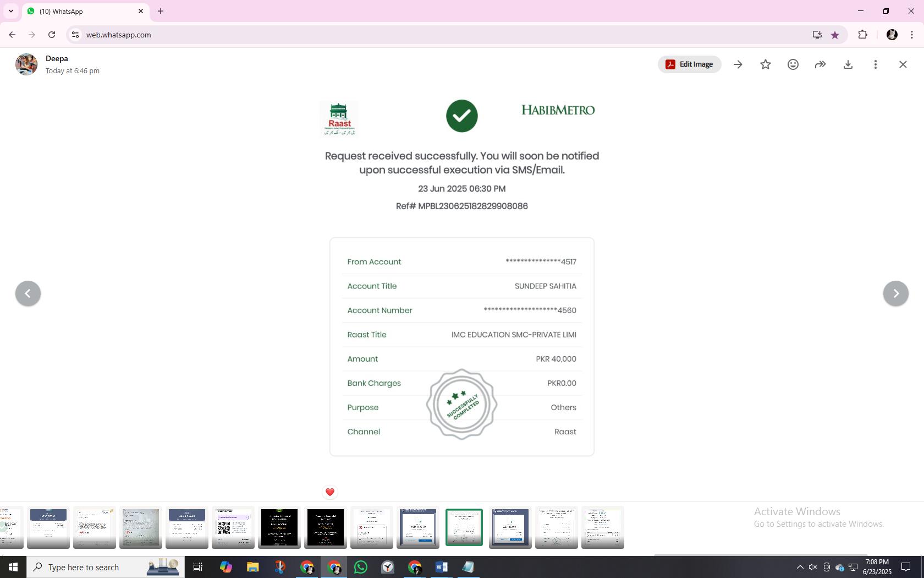Open Windows Start menu
Viewport: 924px width, 578px height.
point(13,567)
